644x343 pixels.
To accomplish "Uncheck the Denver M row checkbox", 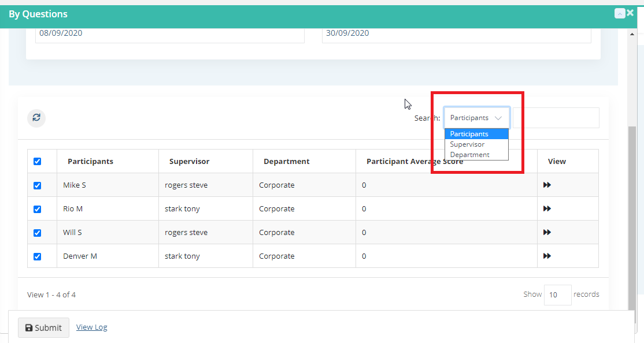I will (x=38, y=256).
